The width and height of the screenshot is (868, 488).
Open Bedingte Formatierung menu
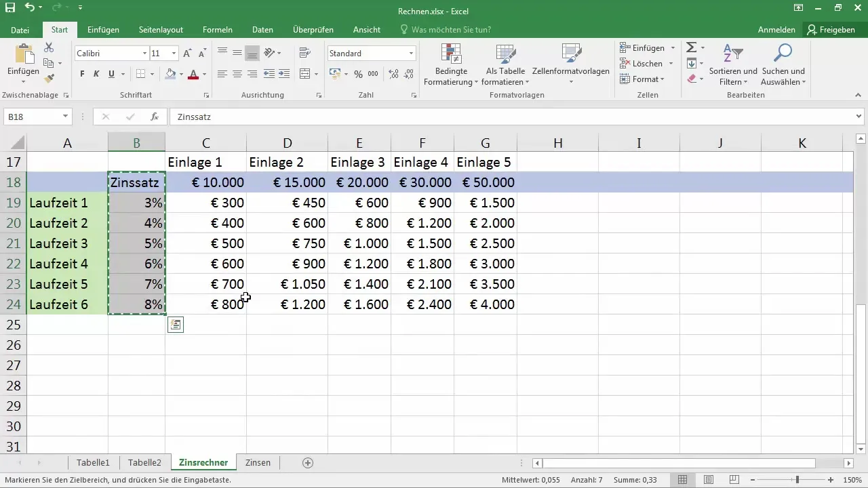[451, 64]
